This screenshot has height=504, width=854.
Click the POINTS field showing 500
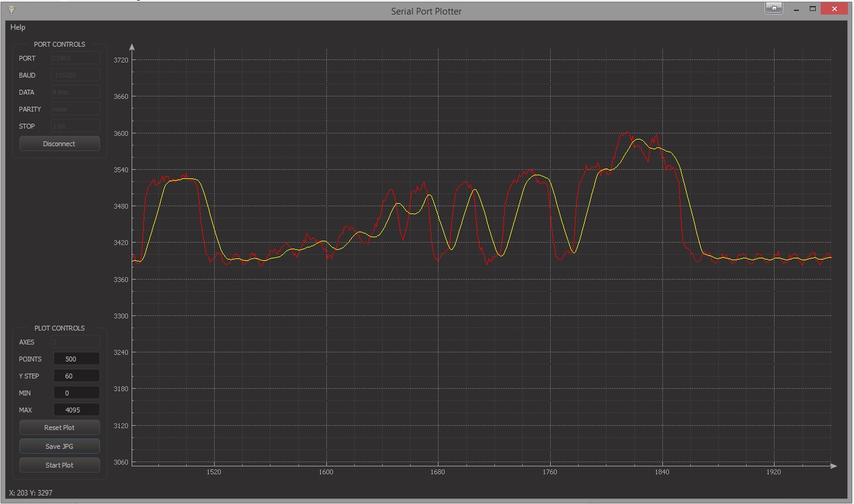[x=76, y=359]
